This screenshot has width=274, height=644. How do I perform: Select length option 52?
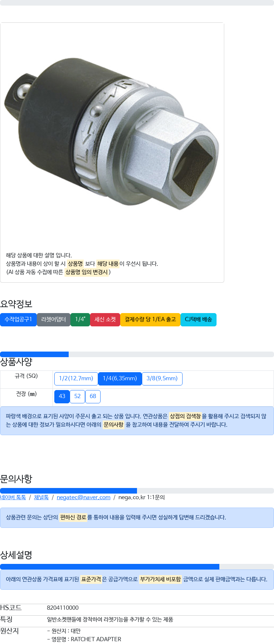(77, 396)
